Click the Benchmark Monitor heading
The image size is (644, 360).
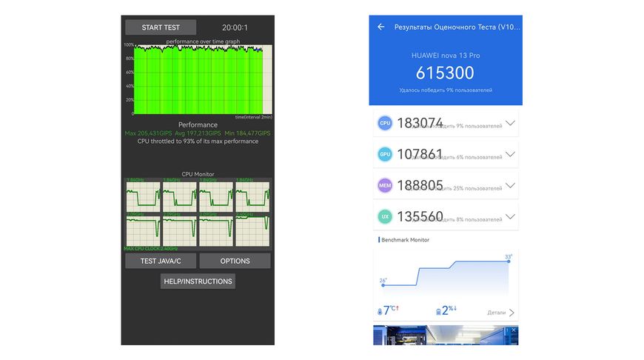[x=405, y=239]
